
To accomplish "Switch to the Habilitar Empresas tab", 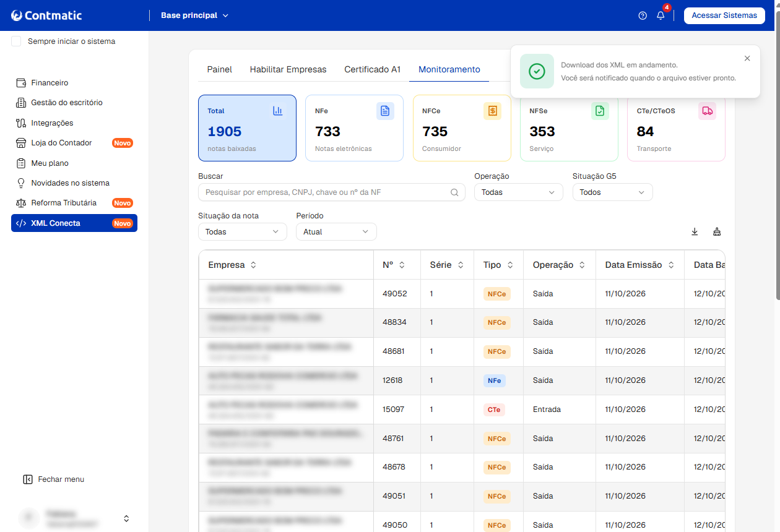I will coord(288,69).
